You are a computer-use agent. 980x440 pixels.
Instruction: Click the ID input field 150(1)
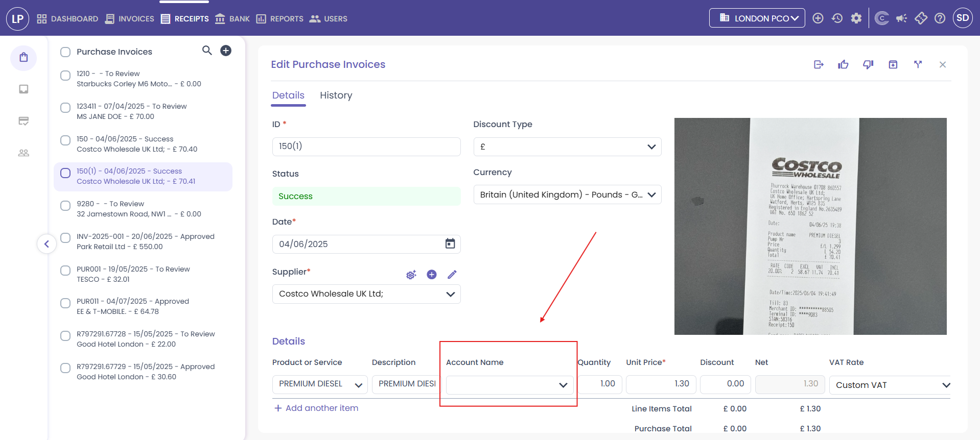tap(366, 146)
